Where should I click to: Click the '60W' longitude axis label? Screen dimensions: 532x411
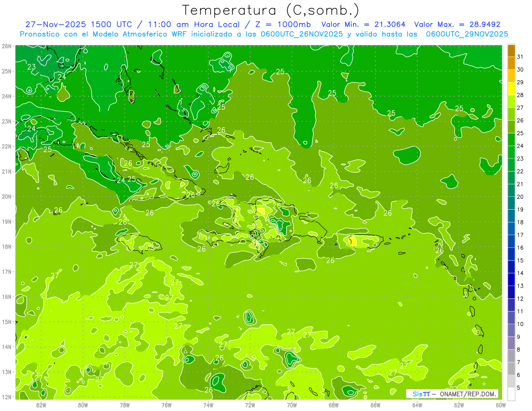[501, 405]
